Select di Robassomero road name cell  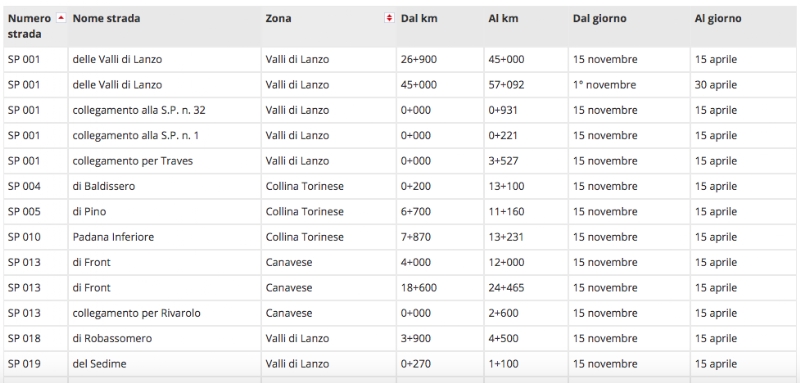pos(164,339)
